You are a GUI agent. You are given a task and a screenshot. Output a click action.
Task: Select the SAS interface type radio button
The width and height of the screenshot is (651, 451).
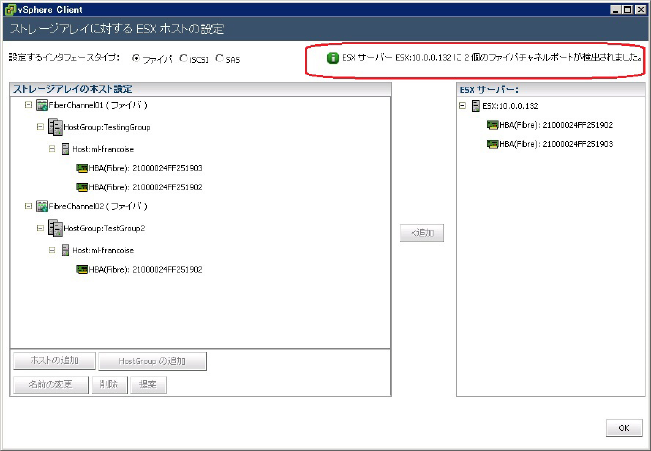219,58
